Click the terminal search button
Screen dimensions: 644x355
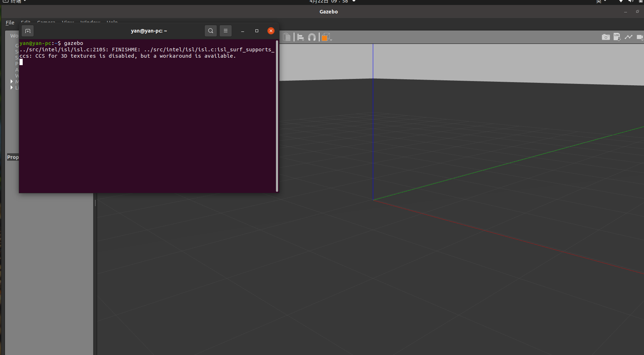click(211, 31)
